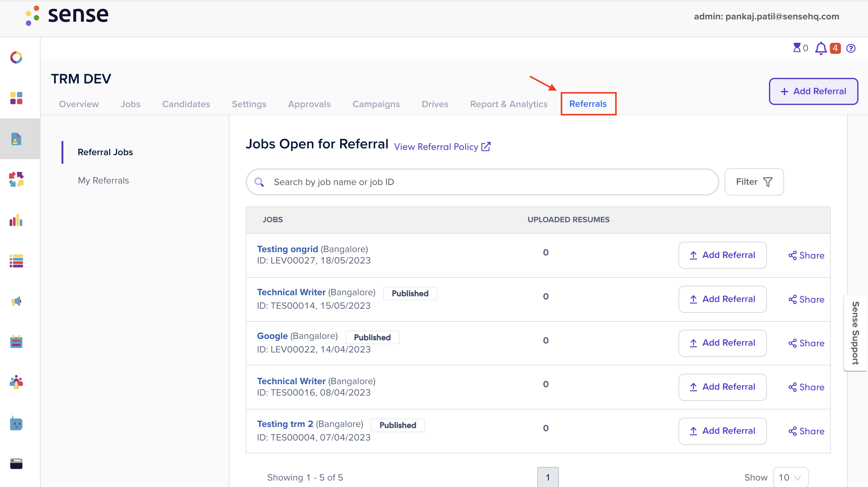Viewport: 868px width, 487px height.
Task: Open the megaphone campaigns sidebar icon
Action: (16, 301)
